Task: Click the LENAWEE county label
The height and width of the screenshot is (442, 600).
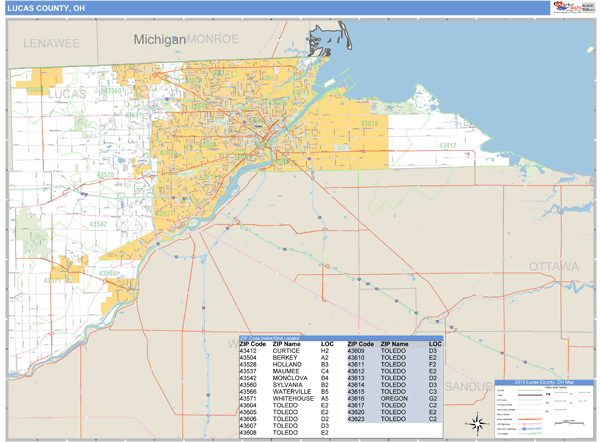Action: (x=51, y=45)
